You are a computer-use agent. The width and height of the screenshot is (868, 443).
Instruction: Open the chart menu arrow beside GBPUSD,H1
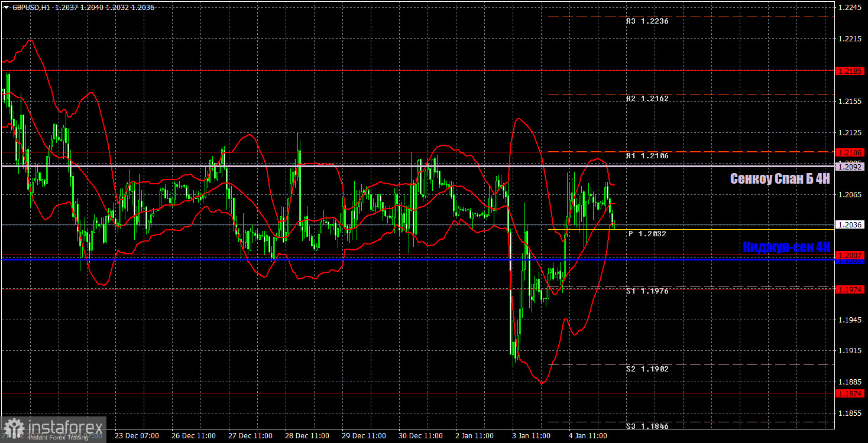[6, 6]
